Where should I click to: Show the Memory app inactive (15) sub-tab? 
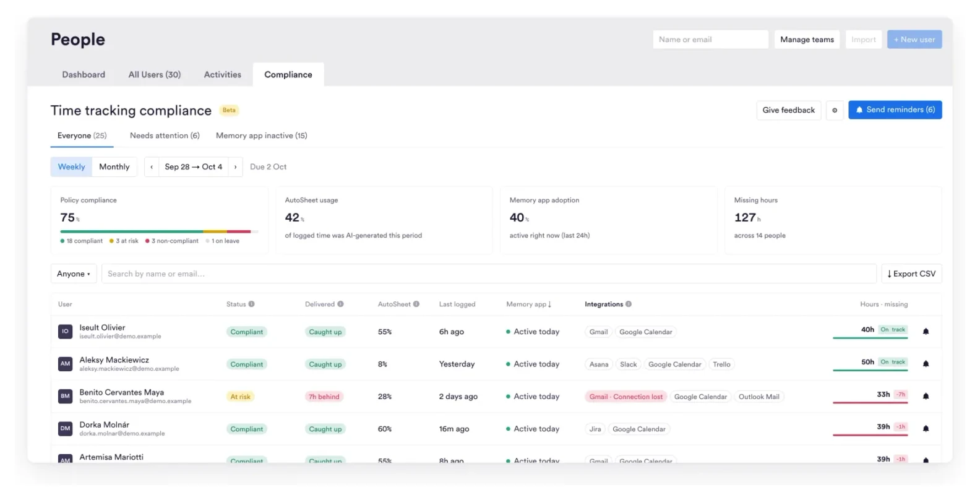(261, 136)
